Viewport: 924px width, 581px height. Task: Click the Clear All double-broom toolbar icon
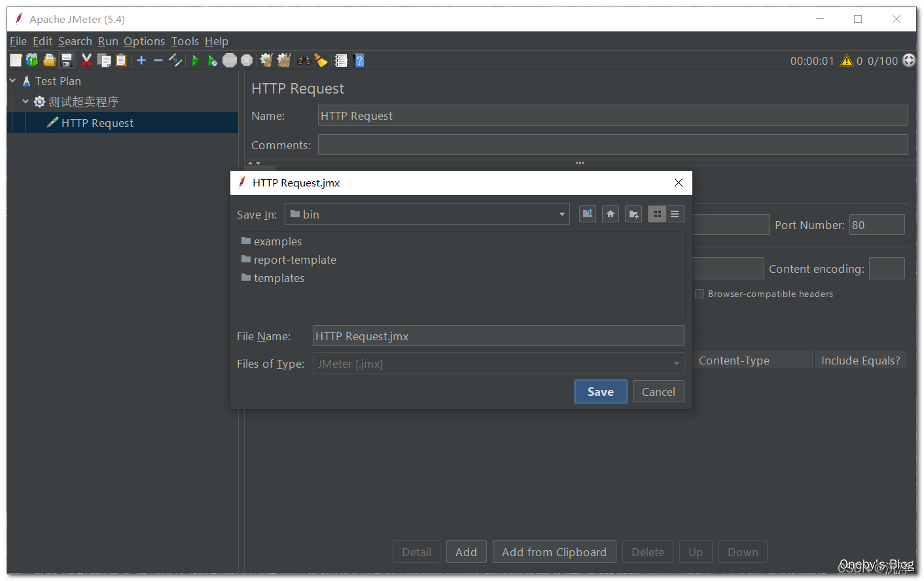tap(284, 60)
